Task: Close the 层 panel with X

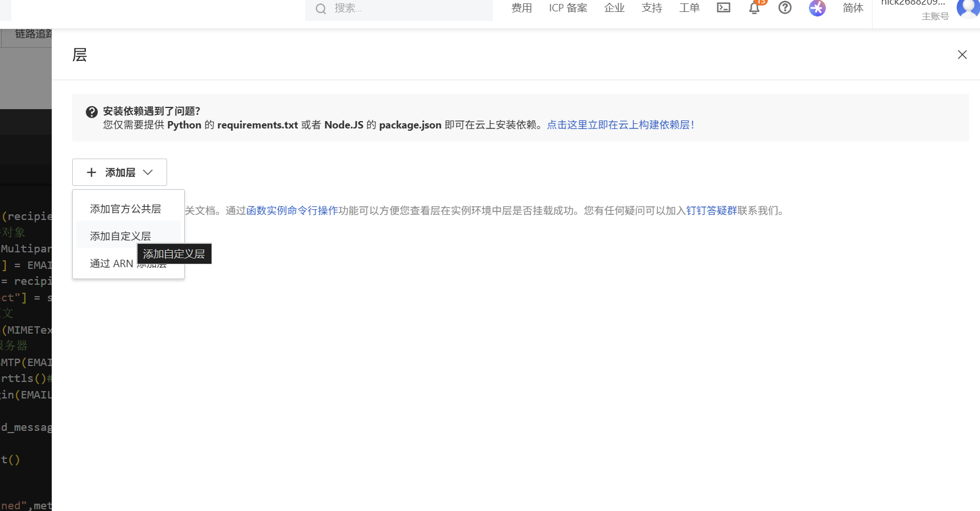Action: tap(962, 55)
